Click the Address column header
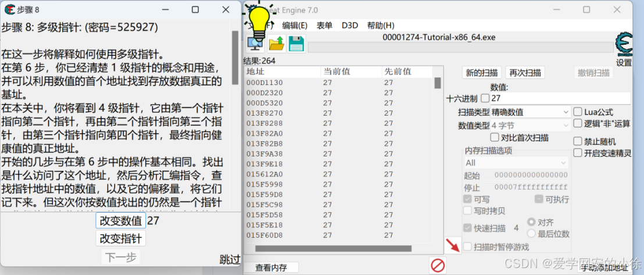Screen dimensions: 644x275 pos(283,72)
